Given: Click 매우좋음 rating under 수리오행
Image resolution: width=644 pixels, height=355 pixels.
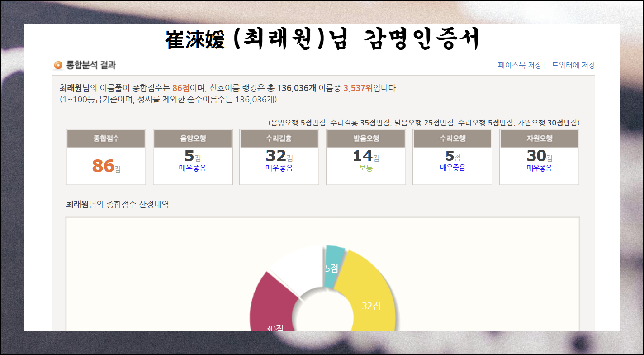Looking at the screenshot, I should tap(452, 168).
